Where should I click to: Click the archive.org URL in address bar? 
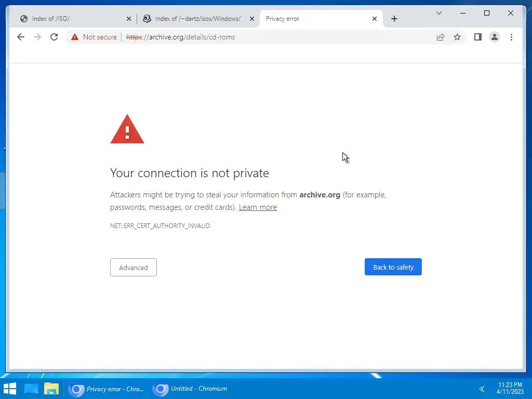click(x=180, y=37)
